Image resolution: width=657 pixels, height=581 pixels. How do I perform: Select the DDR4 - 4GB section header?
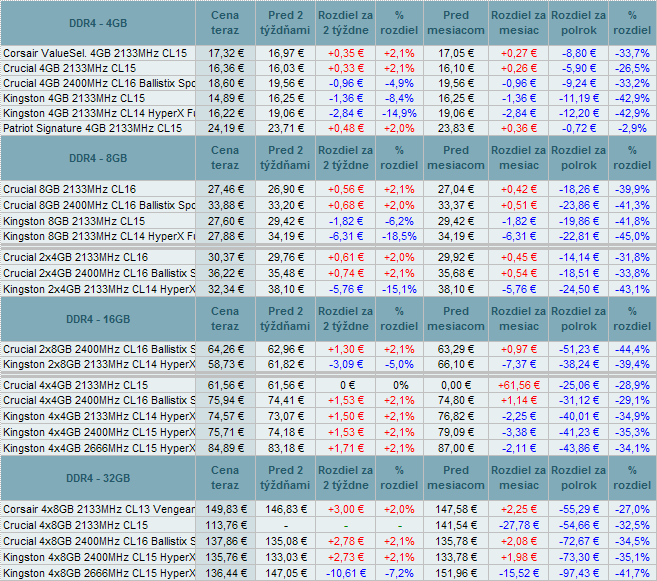click(x=98, y=23)
